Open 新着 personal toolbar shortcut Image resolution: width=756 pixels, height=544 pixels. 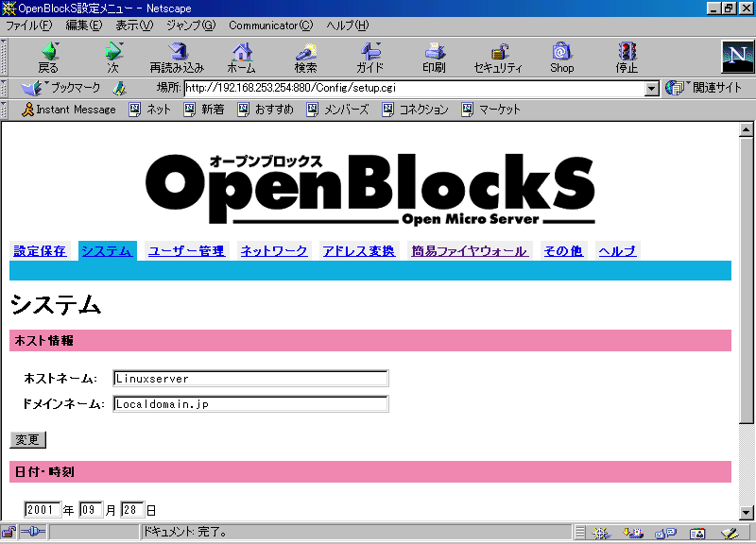pos(204,110)
